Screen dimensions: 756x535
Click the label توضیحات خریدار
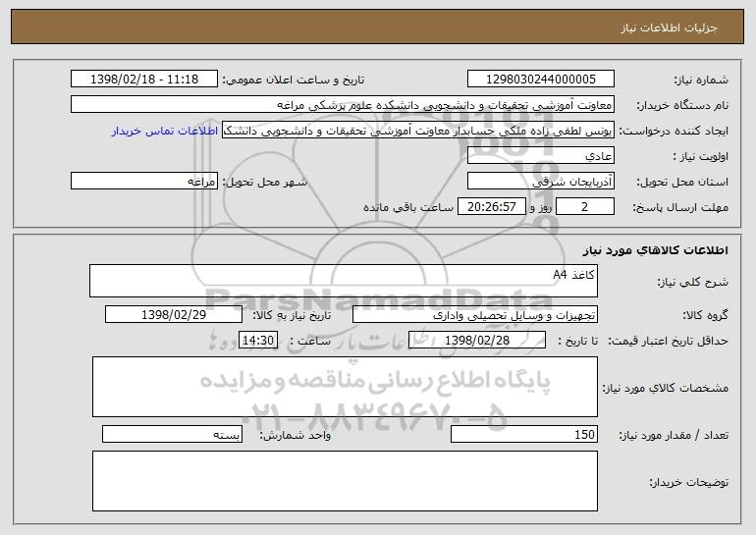688,482
